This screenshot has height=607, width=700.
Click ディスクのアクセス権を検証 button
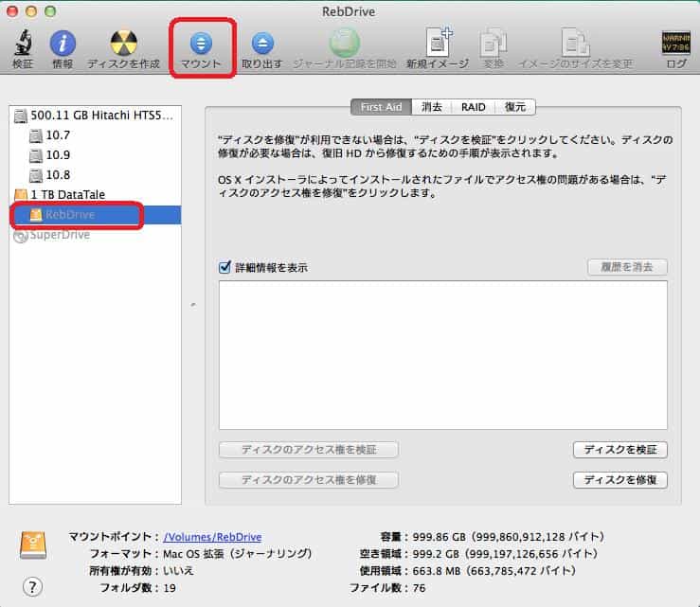(309, 450)
